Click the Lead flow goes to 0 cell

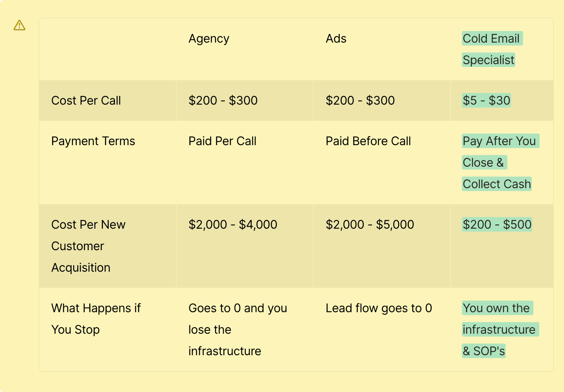tap(379, 308)
